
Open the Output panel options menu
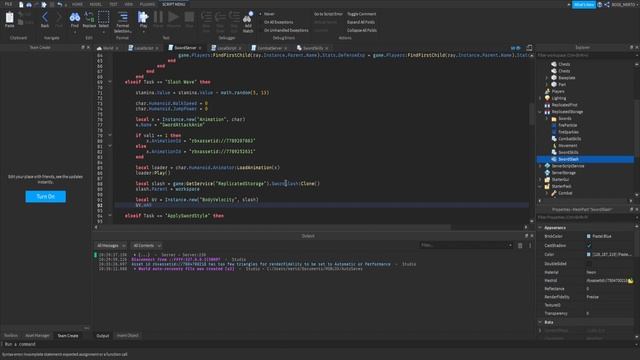(x=530, y=245)
